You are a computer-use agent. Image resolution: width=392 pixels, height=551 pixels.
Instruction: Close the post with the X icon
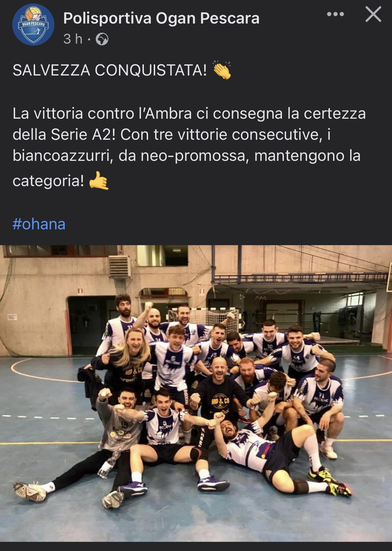pyautogui.click(x=373, y=14)
